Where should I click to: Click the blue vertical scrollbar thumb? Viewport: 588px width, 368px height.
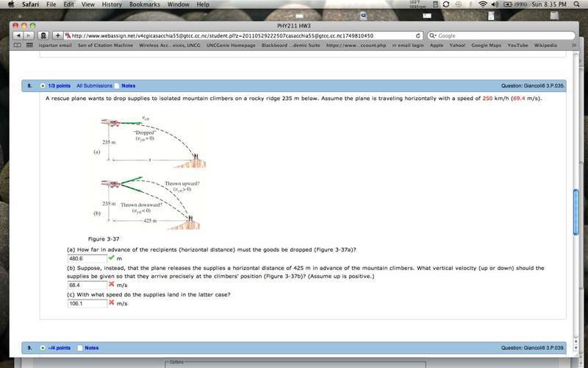coord(576,213)
